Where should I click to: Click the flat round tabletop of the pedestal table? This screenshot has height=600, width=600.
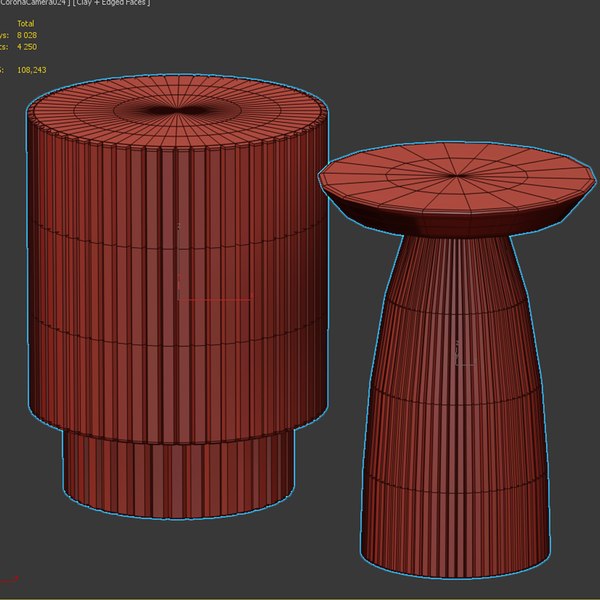pos(456,177)
